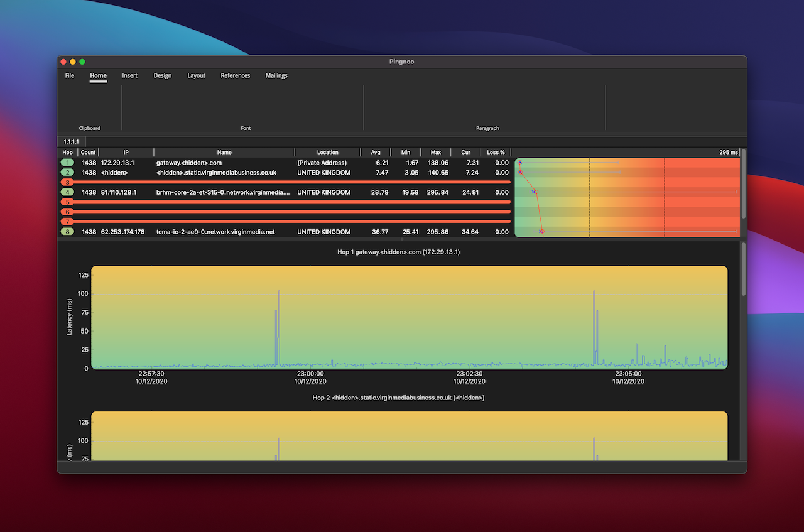Click the brhm-core-2a-et-315-0 host name
The height and width of the screenshot is (532, 804).
point(224,192)
